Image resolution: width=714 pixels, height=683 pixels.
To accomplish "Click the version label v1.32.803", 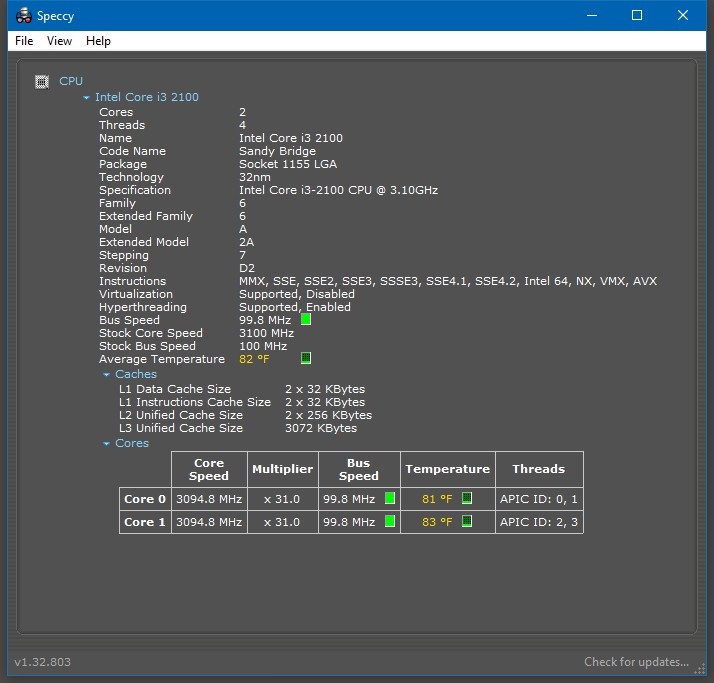I will [42, 662].
